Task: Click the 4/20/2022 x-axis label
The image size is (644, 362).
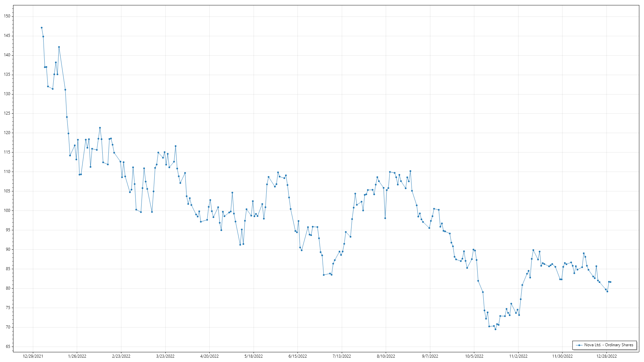Action: (x=209, y=356)
